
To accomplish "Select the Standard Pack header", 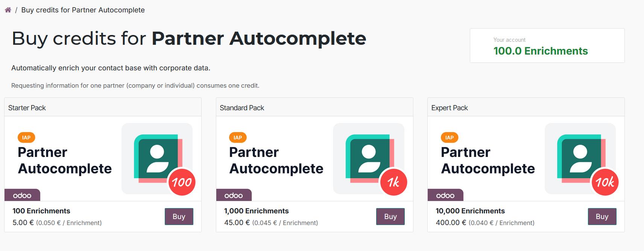I will tap(314, 108).
